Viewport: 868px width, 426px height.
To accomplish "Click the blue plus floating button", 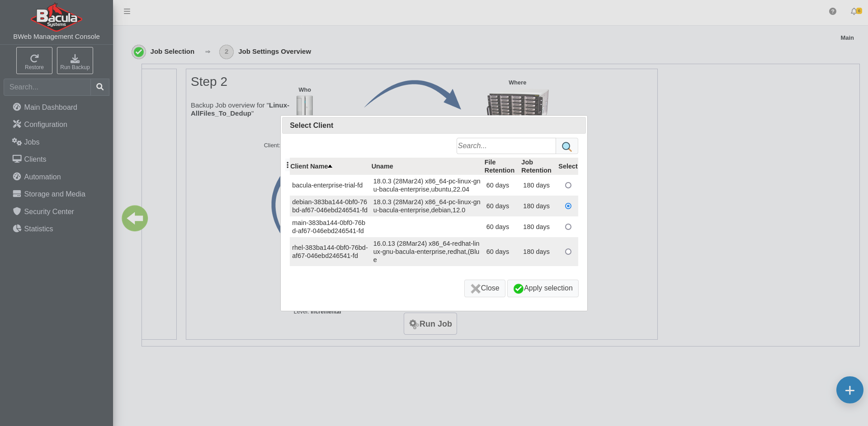I will click(849, 390).
